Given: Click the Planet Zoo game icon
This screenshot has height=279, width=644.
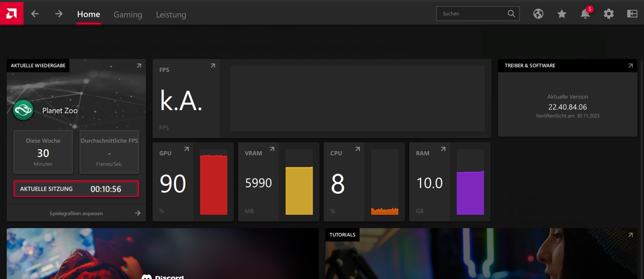Looking at the screenshot, I should (x=23, y=110).
